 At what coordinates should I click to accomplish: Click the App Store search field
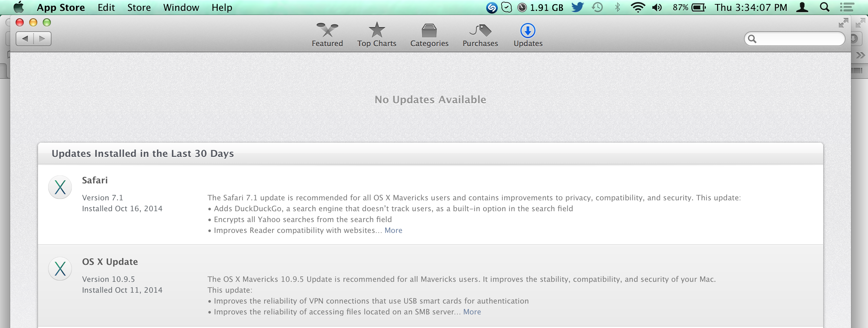tap(794, 39)
